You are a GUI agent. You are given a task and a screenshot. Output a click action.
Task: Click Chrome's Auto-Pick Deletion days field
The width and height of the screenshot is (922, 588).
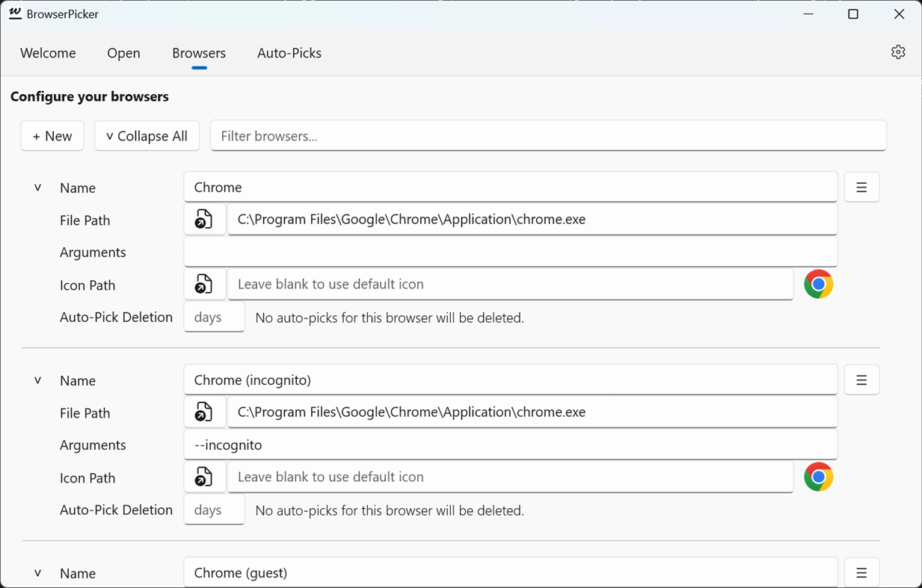(214, 317)
